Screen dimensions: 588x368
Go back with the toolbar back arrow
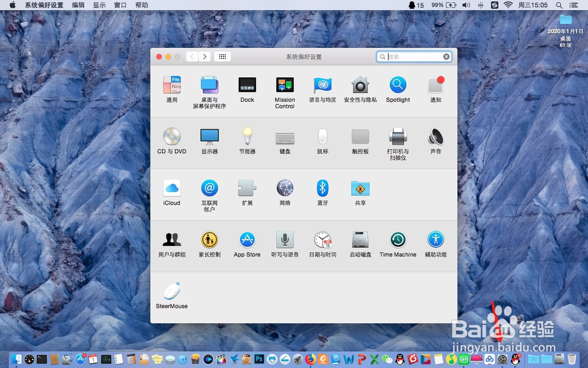tap(192, 57)
